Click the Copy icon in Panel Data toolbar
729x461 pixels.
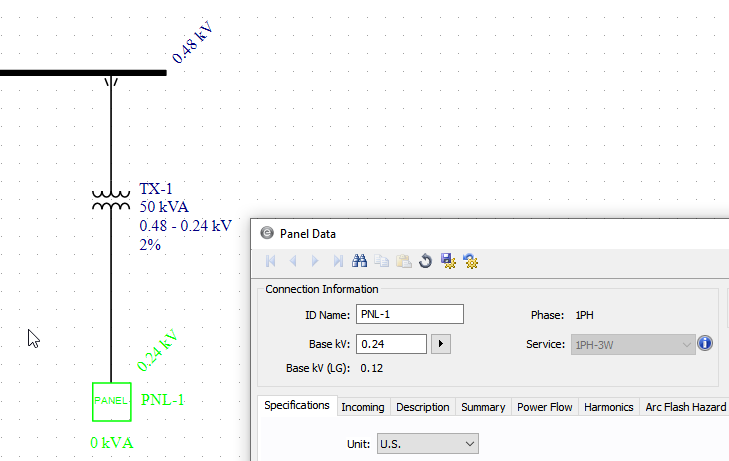pyautogui.click(x=382, y=261)
